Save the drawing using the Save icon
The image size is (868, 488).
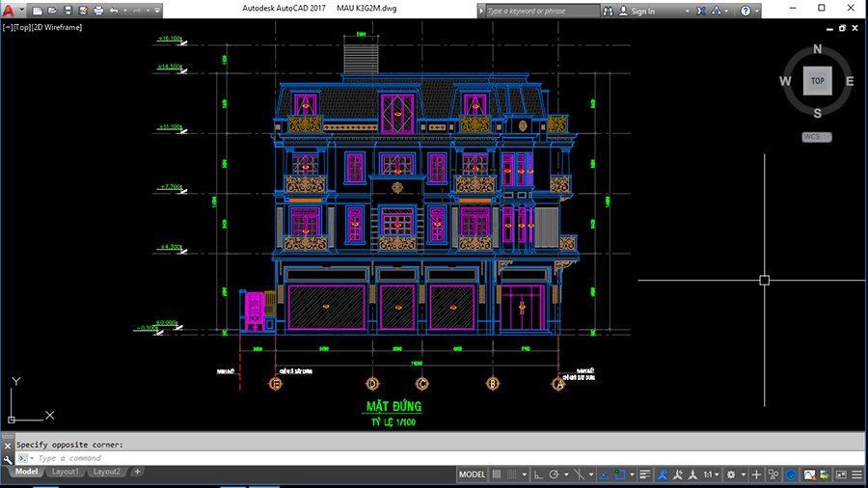coord(68,11)
